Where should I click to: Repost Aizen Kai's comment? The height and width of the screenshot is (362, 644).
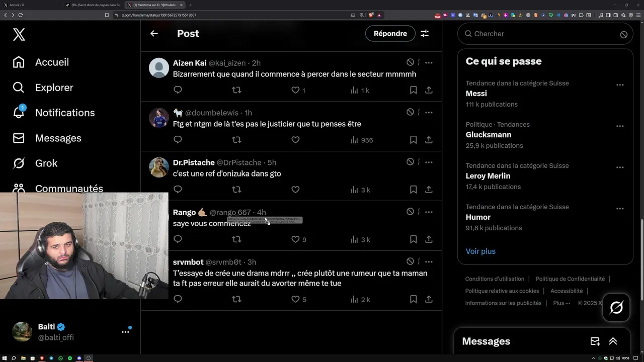236,90
